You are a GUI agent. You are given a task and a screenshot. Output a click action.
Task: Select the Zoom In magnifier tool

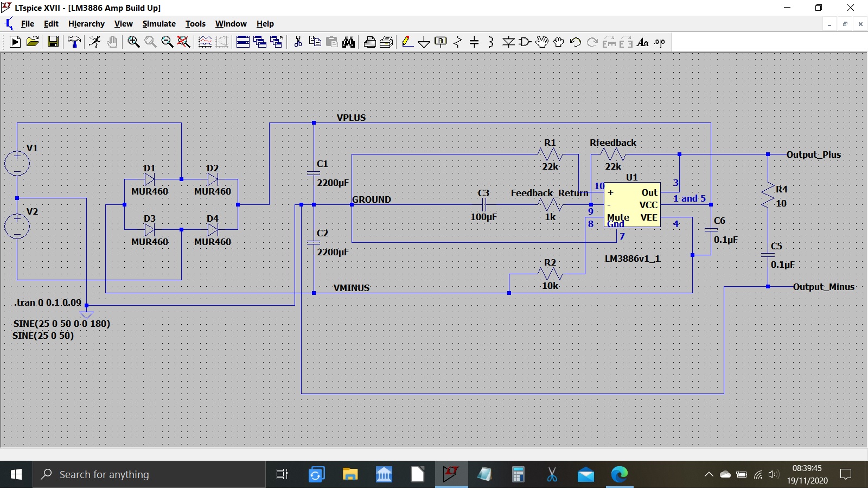133,42
